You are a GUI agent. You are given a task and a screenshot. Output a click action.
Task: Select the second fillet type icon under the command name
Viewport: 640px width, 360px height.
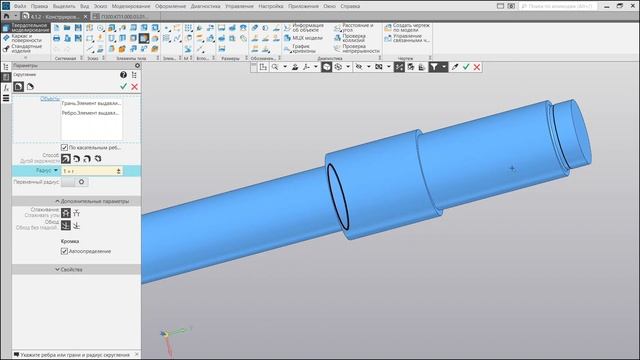pos(30,87)
